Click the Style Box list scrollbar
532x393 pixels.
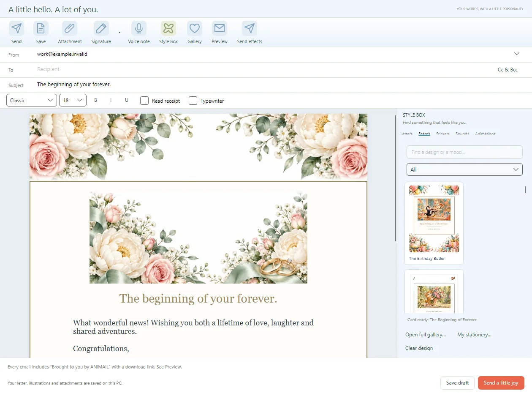(x=526, y=189)
